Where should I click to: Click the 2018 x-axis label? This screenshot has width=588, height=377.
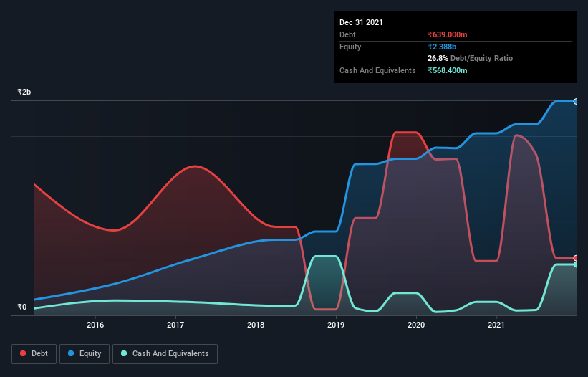[x=256, y=325]
